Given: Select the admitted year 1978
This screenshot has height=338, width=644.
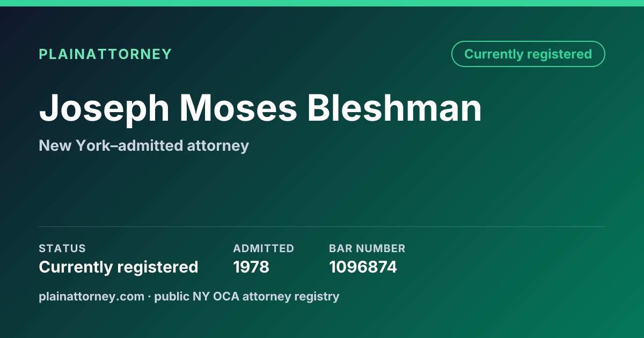Looking at the screenshot, I should pyautogui.click(x=251, y=267).
